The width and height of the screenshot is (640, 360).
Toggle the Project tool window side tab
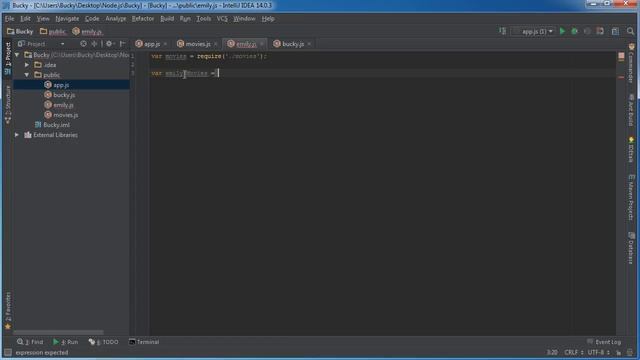click(x=7, y=58)
